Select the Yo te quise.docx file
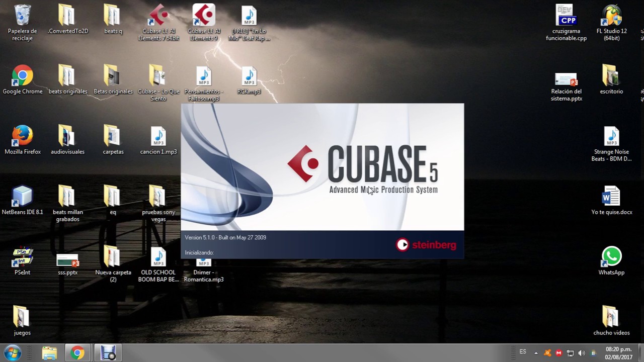 point(611,201)
